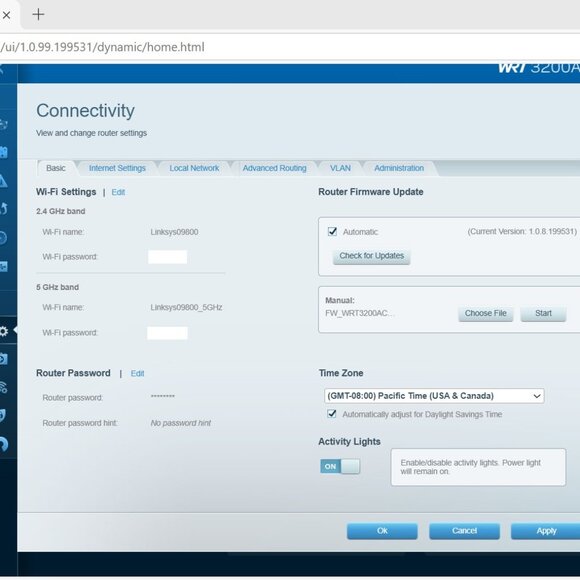
Task: Select the Wi-Fi name Linksys09800
Action: (174, 232)
